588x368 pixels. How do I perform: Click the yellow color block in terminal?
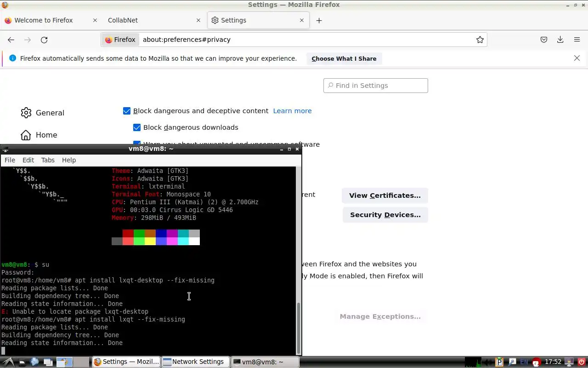tap(150, 241)
